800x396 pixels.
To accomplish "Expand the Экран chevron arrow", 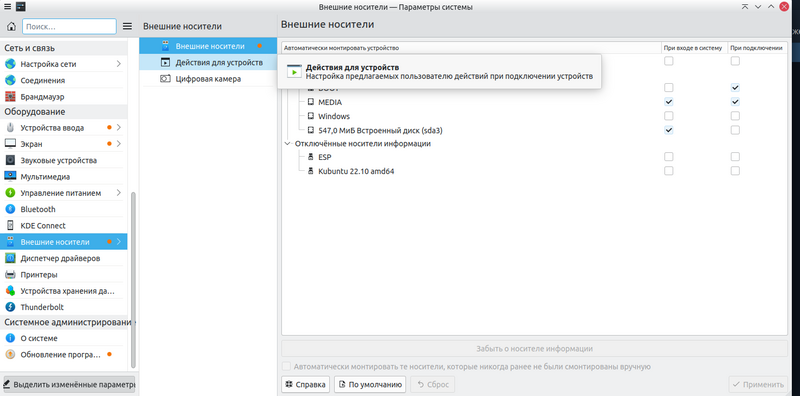I will click(x=118, y=144).
